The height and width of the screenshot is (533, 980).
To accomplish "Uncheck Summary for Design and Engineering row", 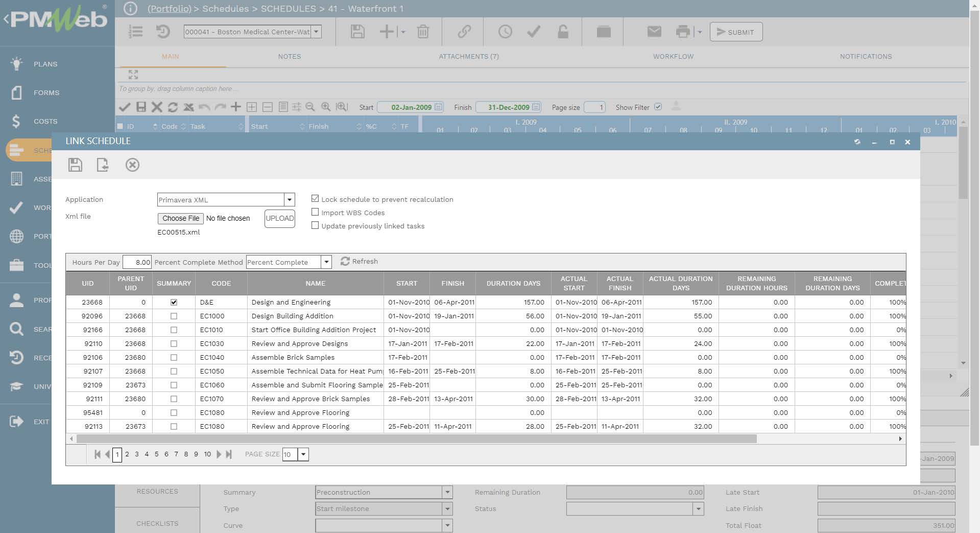I will (174, 302).
